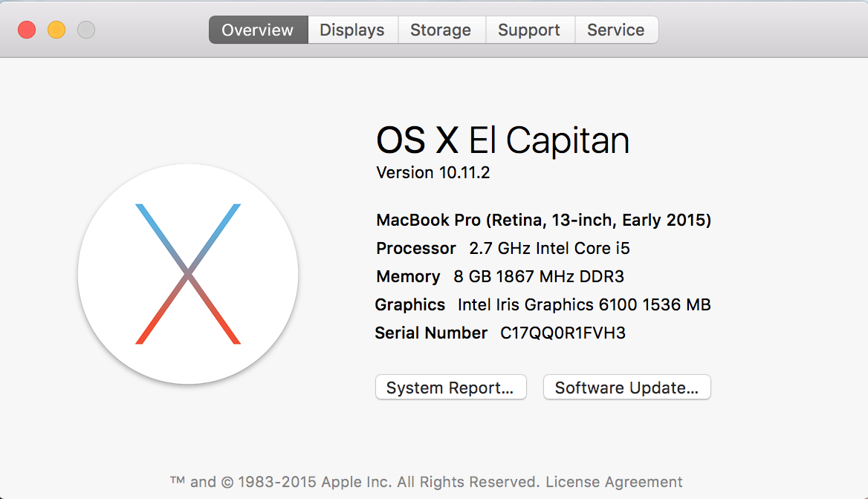868x499 pixels.
Task: Click the Intel Iris Graphics 6100 line
Action: point(584,304)
